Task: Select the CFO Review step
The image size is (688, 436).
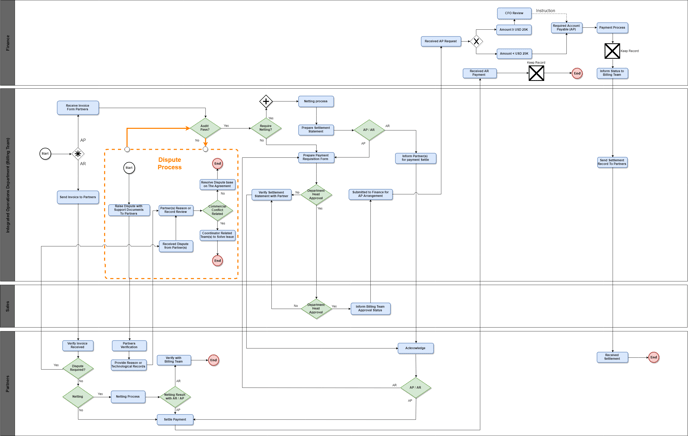Action: coord(514,13)
